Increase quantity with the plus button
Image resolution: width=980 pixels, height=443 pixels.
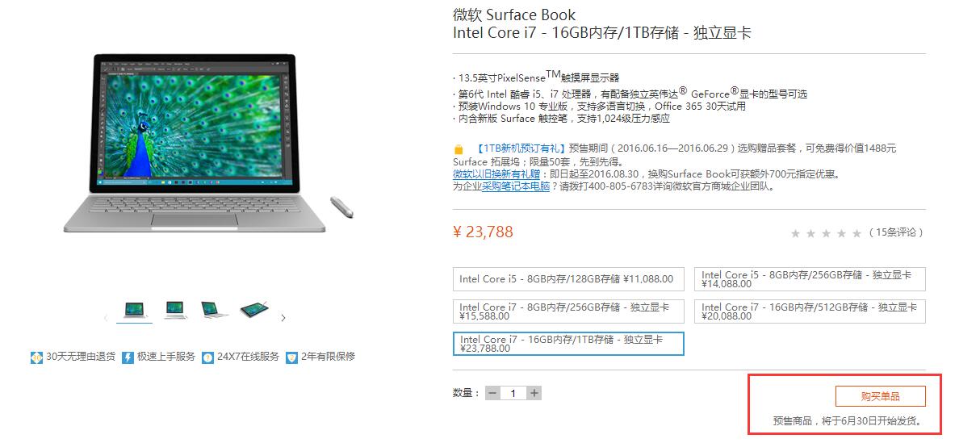[x=534, y=393]
